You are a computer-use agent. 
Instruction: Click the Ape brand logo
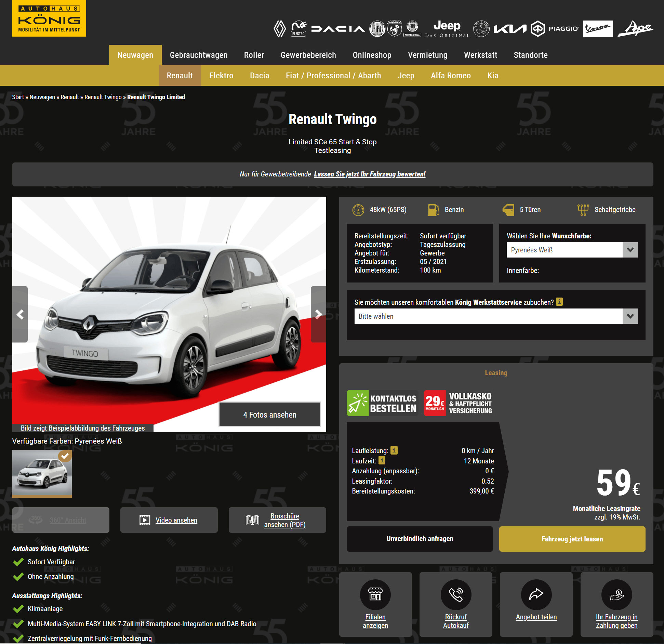[x=635, y=29]
